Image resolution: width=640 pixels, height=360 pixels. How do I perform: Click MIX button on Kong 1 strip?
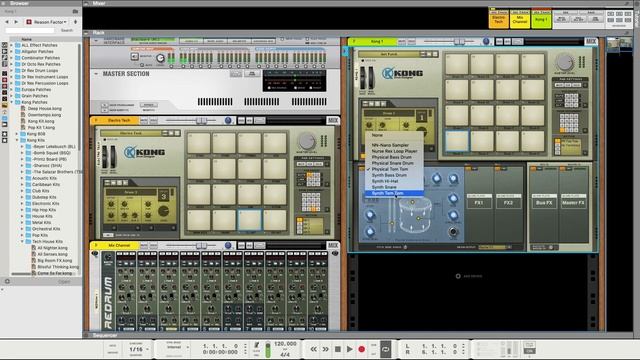[591, 42]
